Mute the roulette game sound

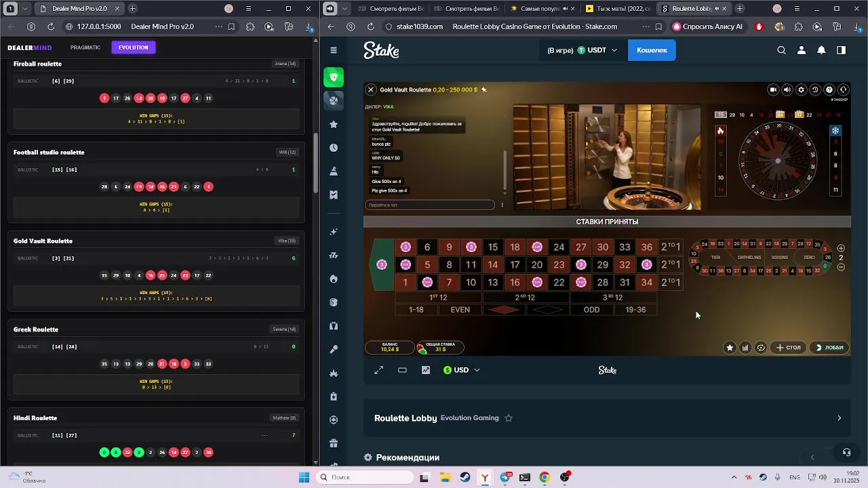click(787, 89)
